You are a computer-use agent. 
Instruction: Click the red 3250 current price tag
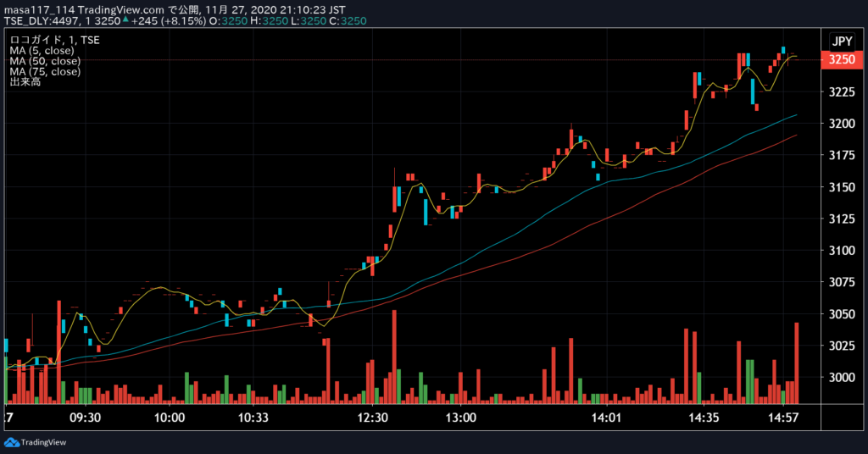[842, 60]
